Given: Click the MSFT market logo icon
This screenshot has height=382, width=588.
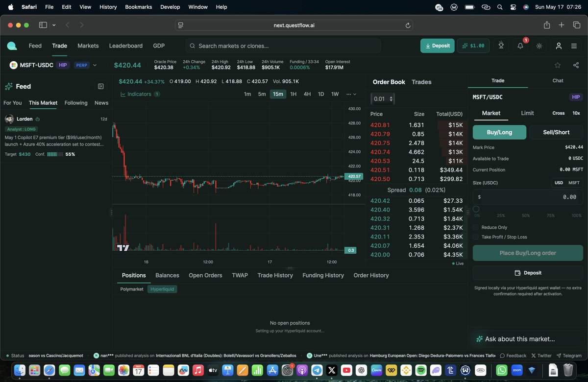Looking at the screenshot, I should [x=13, y=65].
